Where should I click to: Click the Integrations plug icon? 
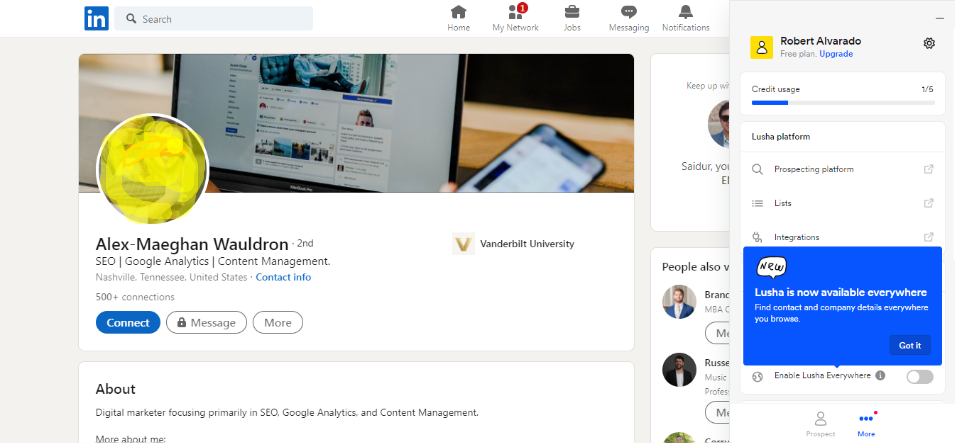tap(757, 237)
